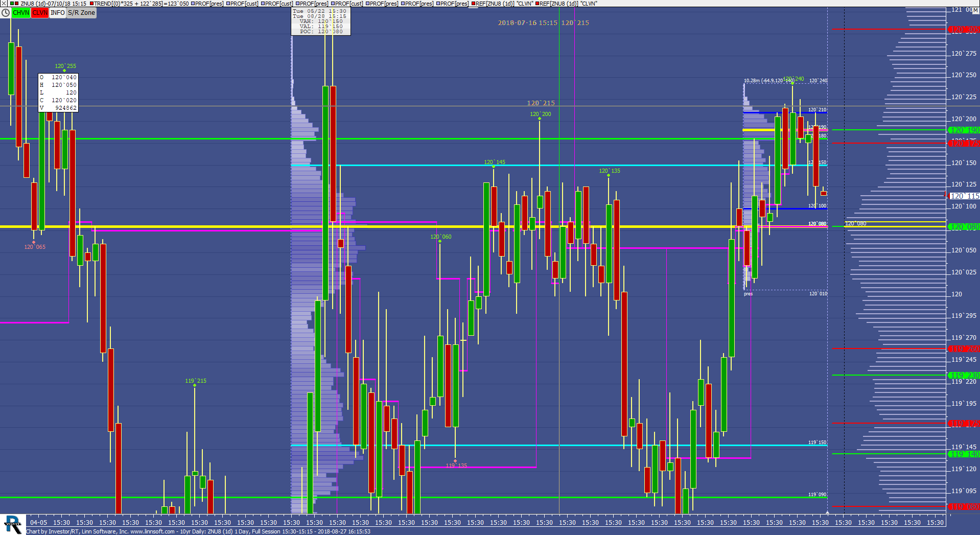Click the green square before ZNU8 legend
This screenshot has height=535, width=980.
pyautogui.click(x=12, y=3)
